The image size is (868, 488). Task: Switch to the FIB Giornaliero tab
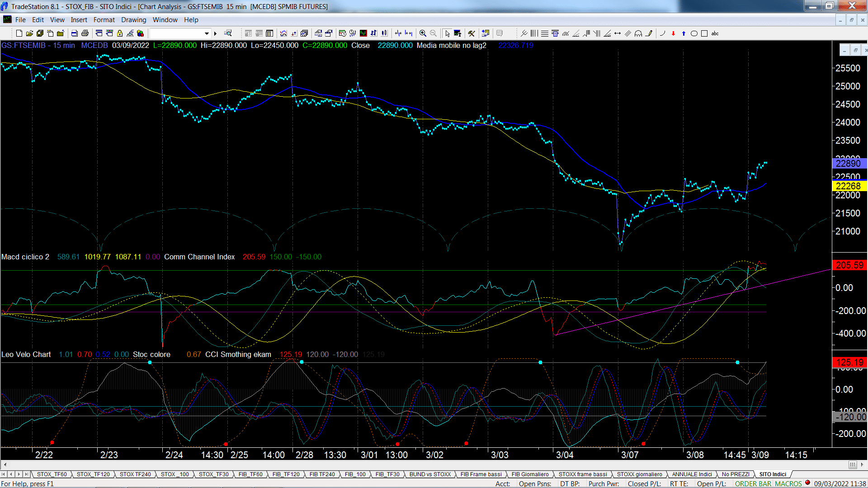coord(530,474)
